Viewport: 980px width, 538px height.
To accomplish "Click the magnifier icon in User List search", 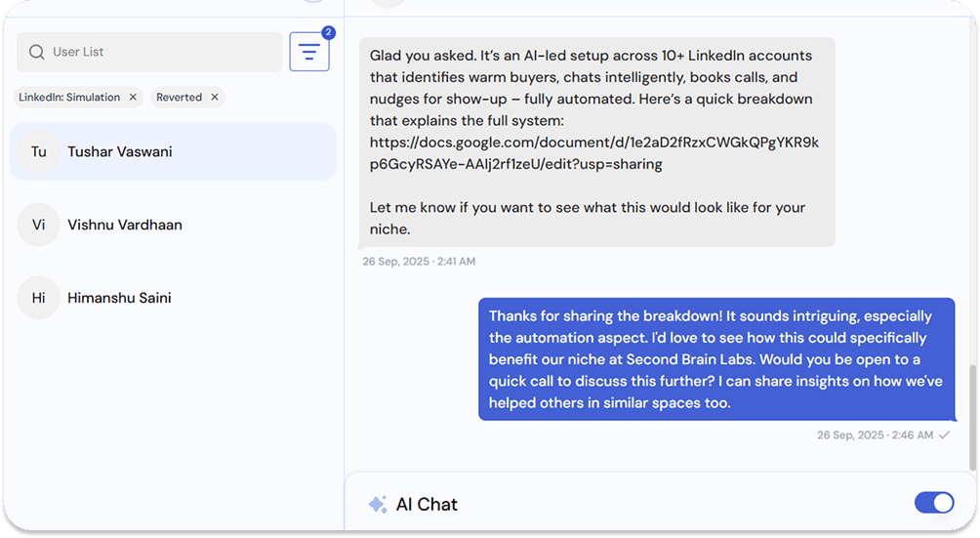I will pyautogui.click(x=37, y=52).
